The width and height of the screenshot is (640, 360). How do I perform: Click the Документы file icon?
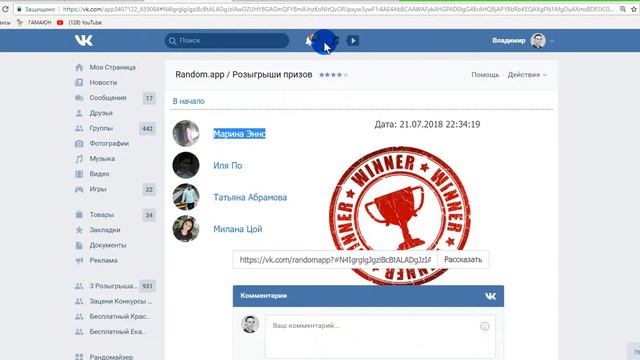pos(79,245)
